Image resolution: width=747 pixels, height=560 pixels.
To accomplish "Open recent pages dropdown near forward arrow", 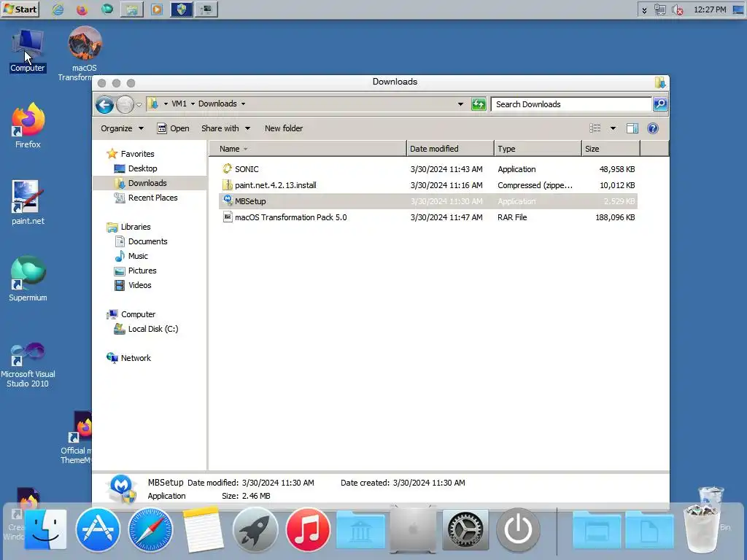I will 139,105.
